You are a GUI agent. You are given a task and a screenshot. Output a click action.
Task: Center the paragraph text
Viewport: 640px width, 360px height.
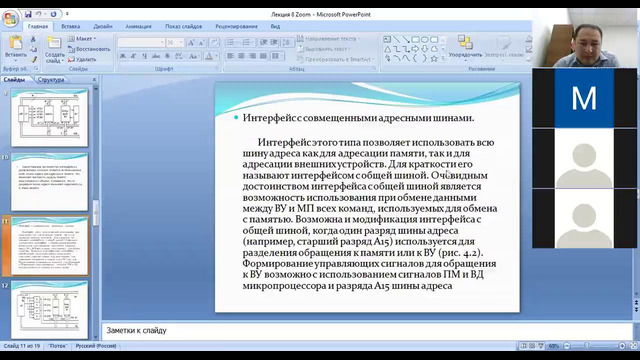coord(242,56)
